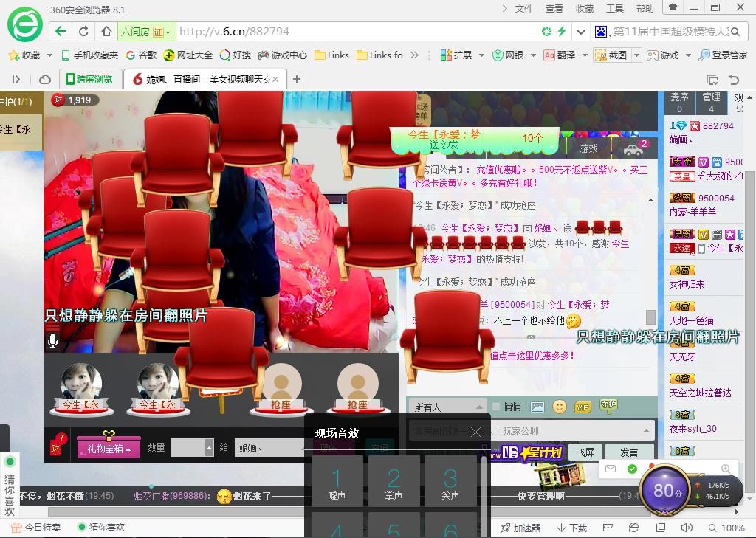The height and width of the screenshot is (538, 756).
Task: Open the gift quantity dropdown
Action: click(209, 448)
